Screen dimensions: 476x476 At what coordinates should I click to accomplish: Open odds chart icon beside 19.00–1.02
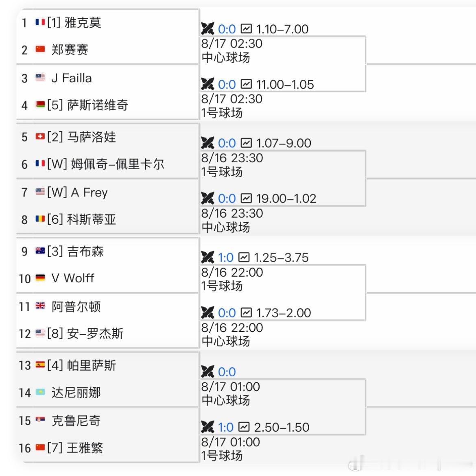[246, 198]
